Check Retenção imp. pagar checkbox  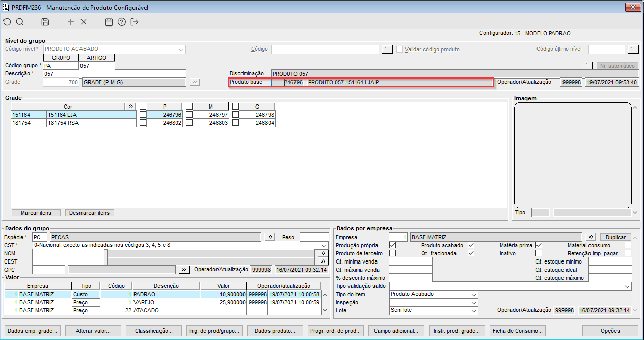pyautogui.click(x=628, y=253)
